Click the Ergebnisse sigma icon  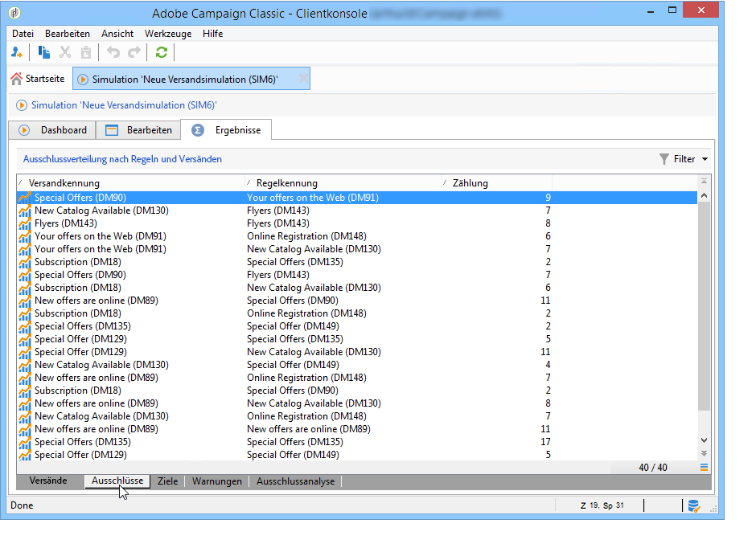198,130
